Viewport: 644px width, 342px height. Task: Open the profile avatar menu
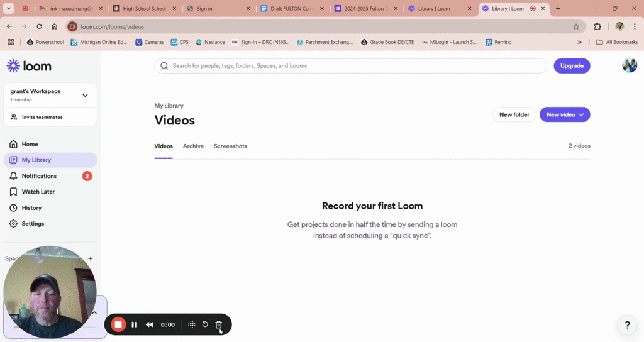click(x=629, y=65)
